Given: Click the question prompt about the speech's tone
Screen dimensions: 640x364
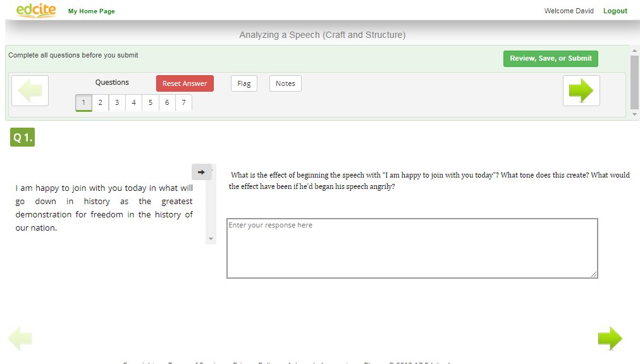Looking at the screenshot, I should coord(429,181).
